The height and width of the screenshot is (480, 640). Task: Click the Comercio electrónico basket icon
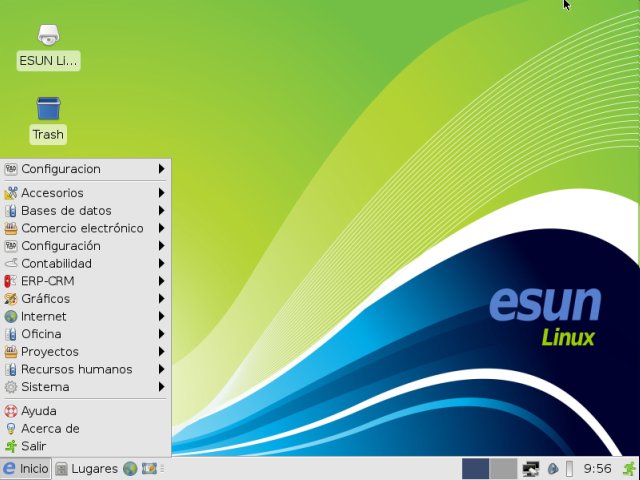click(x=11, y=228)
